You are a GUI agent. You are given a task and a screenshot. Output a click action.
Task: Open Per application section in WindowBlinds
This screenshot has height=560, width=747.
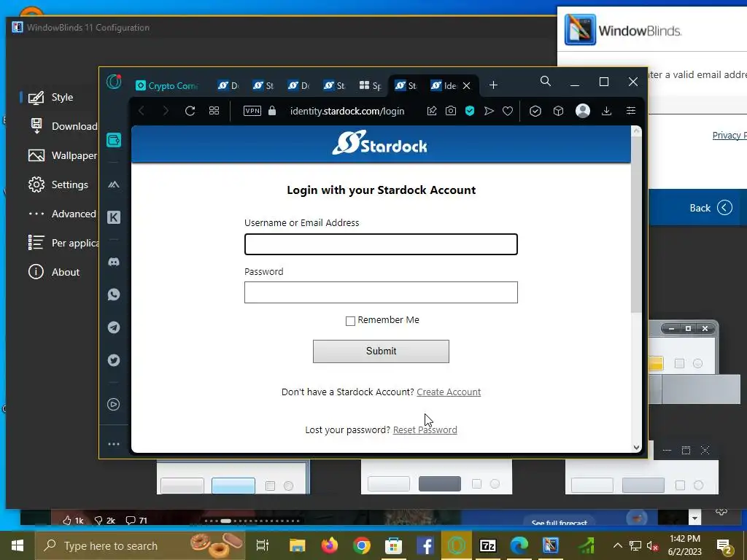point(63,243)
